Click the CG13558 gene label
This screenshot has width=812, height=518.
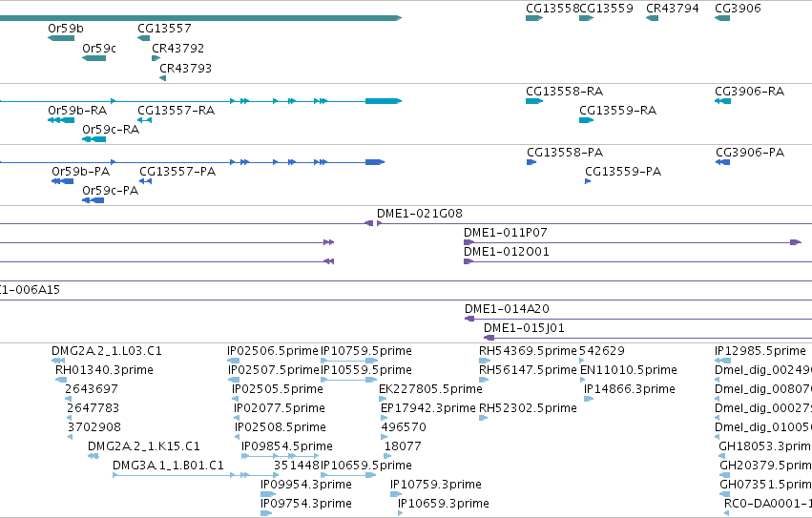tap(552, 9)
